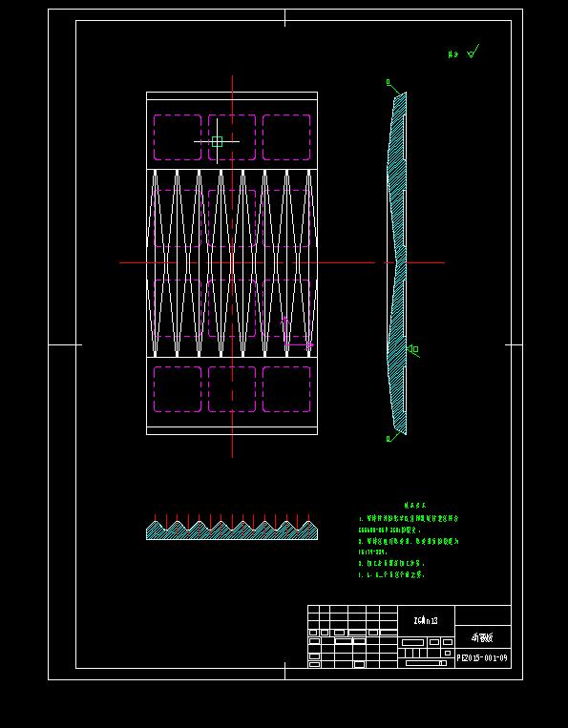Select the cyan hatched side section view

click(397, 262)
